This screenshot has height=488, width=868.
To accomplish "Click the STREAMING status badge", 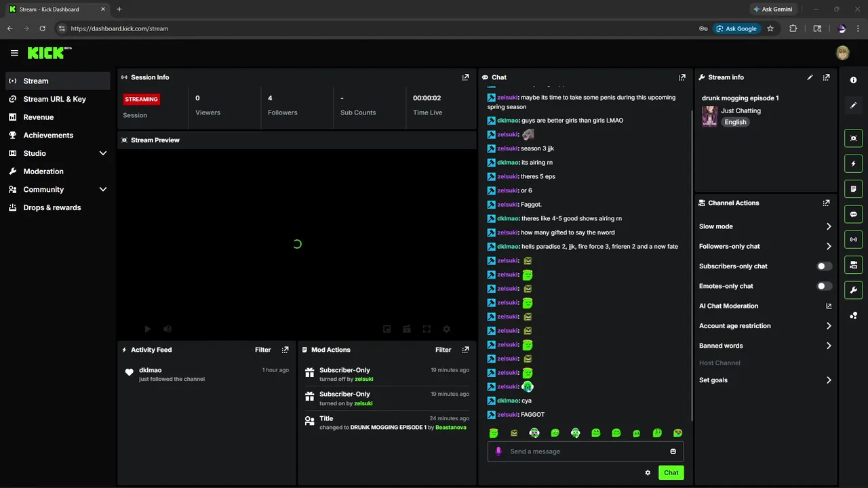I will pyautogui.click(x=141, y=99).
